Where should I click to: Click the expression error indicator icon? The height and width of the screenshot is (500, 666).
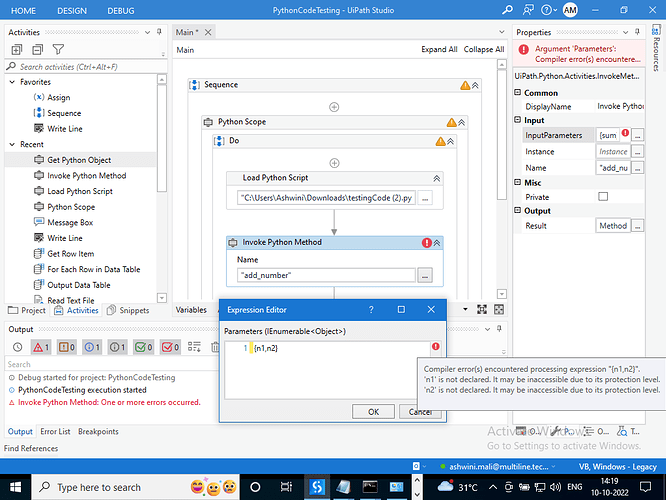tap(435, 347)
